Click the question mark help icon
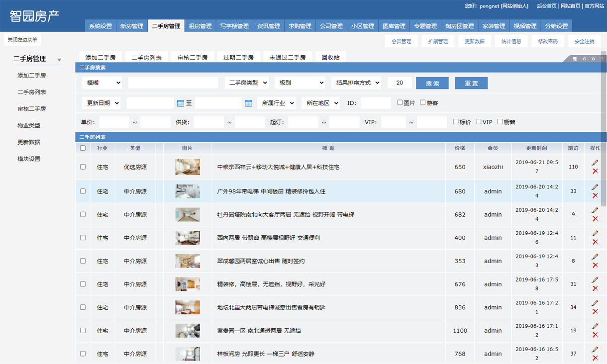Screen dimensions: 607x364 pyautogui.click(x=602, y=59)
